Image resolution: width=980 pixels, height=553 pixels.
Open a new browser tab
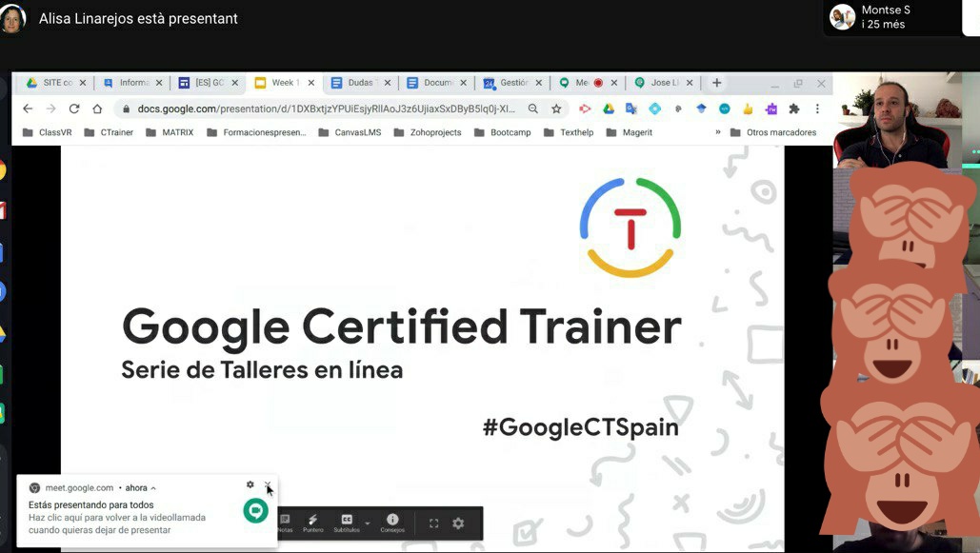pos(717,83)
